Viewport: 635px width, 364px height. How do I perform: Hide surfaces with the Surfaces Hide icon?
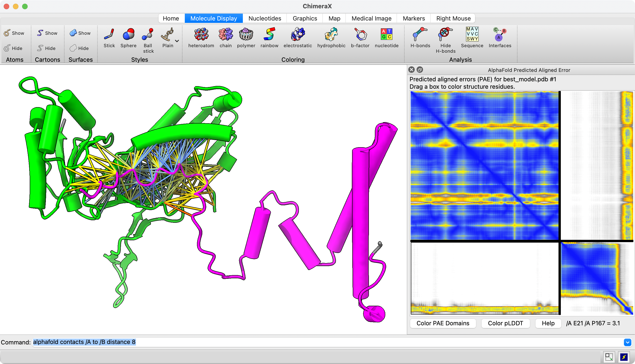pos(79,48)
